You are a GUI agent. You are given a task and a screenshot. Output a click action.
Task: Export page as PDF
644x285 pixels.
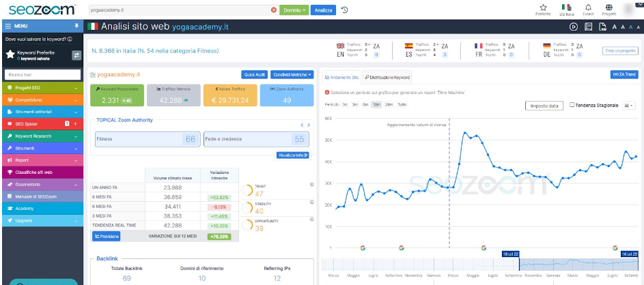tap(602, 27)
